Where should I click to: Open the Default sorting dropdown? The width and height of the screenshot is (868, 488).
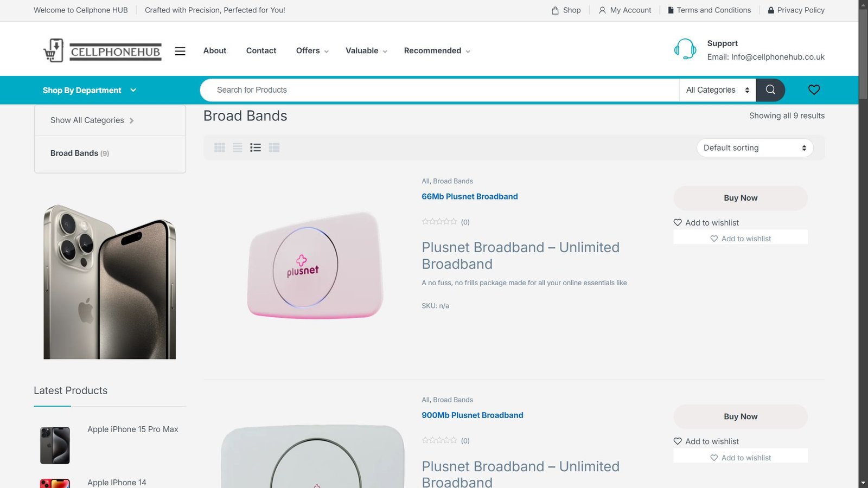[x=755, y=148]
